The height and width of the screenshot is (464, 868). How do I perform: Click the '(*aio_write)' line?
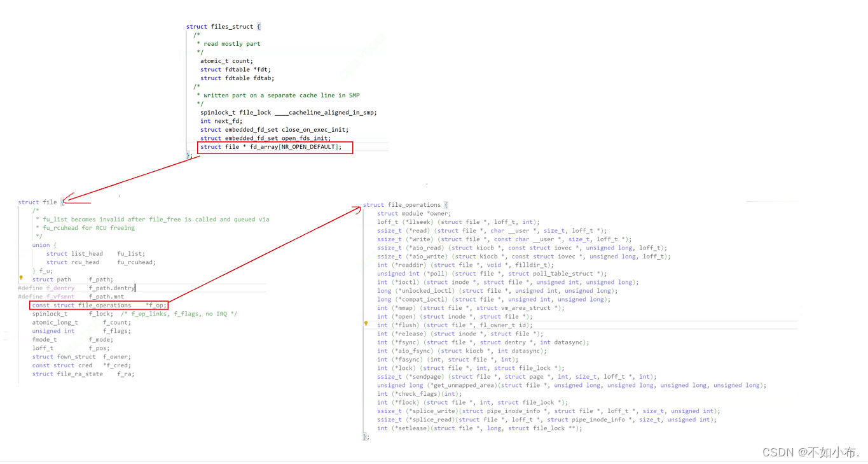pyautogui.click(x=524, y=257)
